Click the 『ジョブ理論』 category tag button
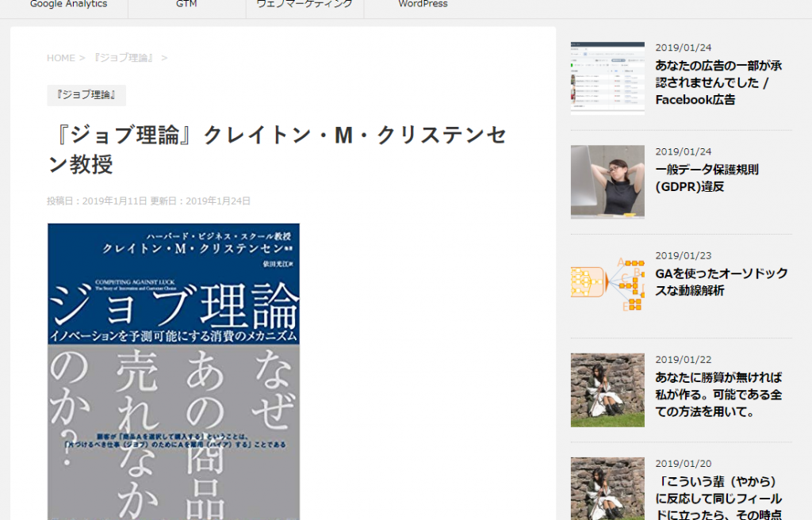812x520 pixels. point(86,95)
